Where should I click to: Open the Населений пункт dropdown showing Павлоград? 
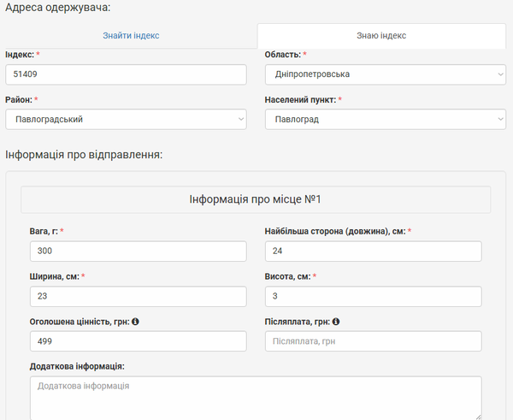click(x=385, y=119)
